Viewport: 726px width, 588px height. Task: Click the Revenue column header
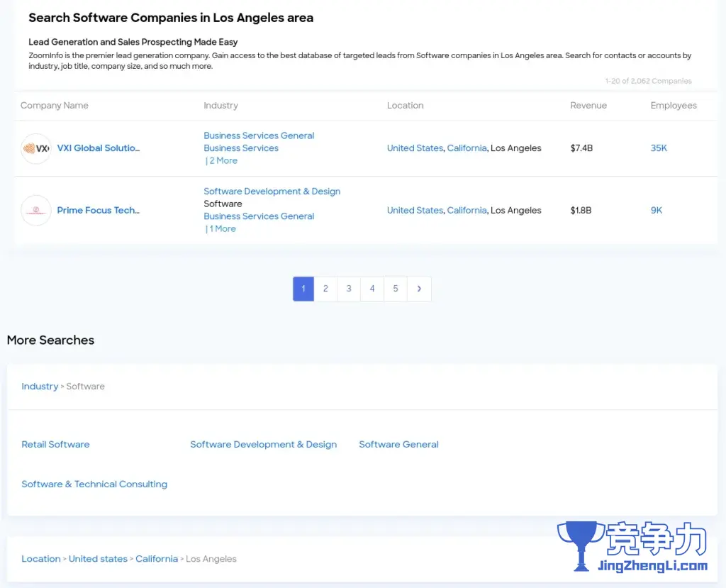(x=588, y=106)
